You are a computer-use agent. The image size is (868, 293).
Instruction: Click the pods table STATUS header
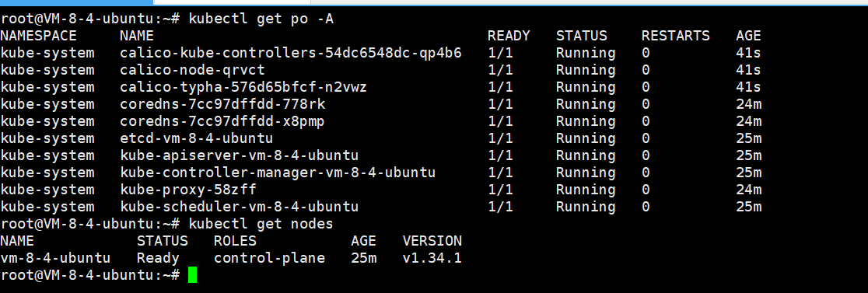581,36
